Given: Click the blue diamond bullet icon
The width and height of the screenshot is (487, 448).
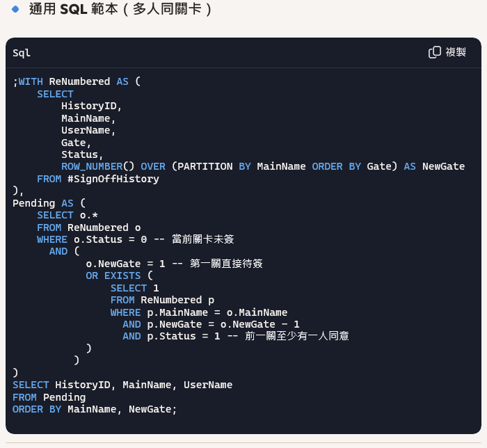Looking at the screenshot, I should coord(15,9).
